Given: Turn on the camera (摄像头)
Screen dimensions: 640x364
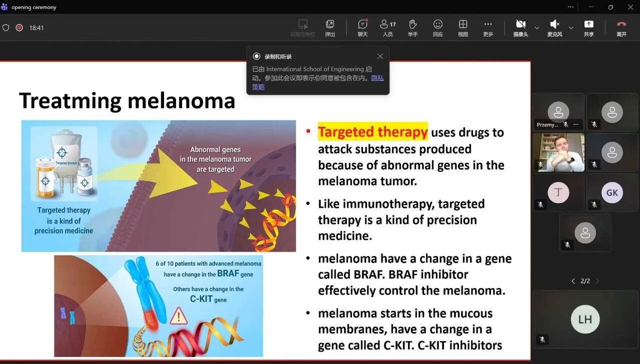Looking at the screenshot, I should coord(520,27).
